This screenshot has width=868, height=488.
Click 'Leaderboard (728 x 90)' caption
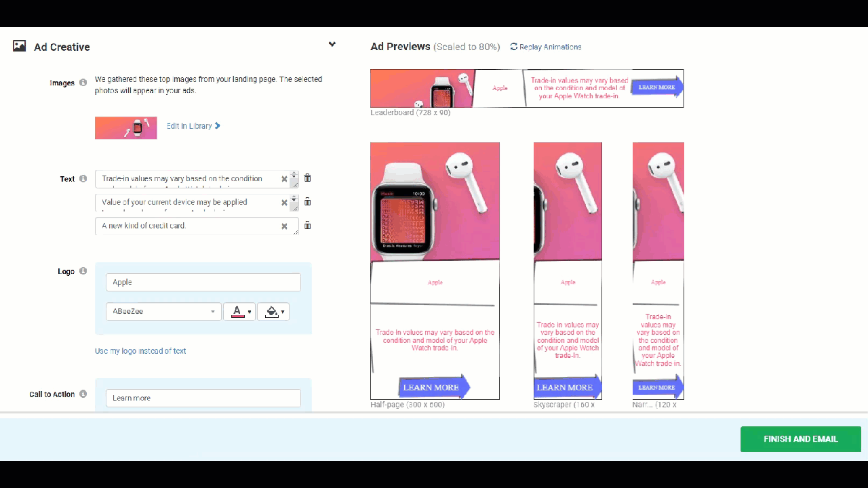click(410, 113)
